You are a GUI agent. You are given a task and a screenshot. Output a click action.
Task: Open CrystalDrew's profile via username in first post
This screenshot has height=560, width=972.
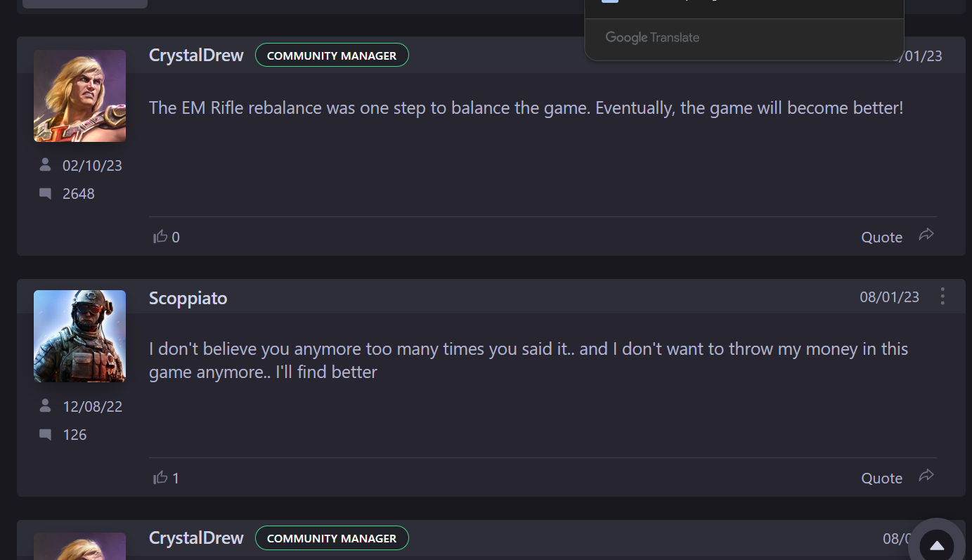point(196,56)
